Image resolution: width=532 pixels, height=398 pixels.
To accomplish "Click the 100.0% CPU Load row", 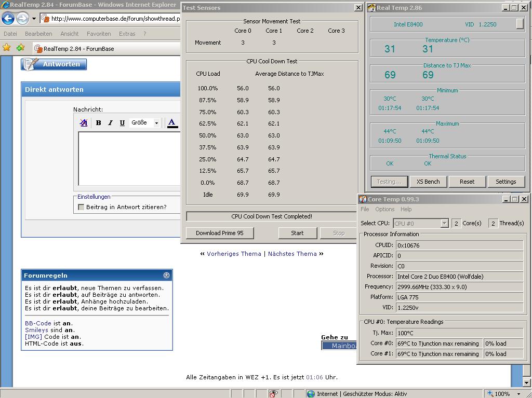I will tap(238, 88).
